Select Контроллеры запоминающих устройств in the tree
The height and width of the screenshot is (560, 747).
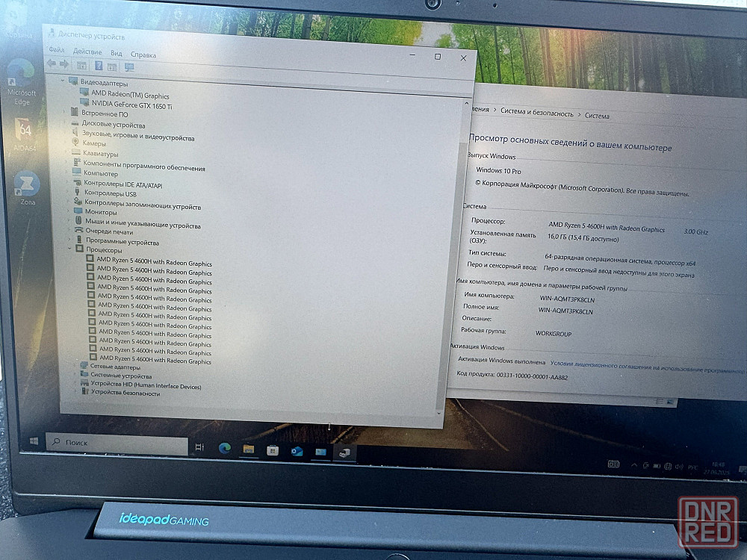point(143,205)
